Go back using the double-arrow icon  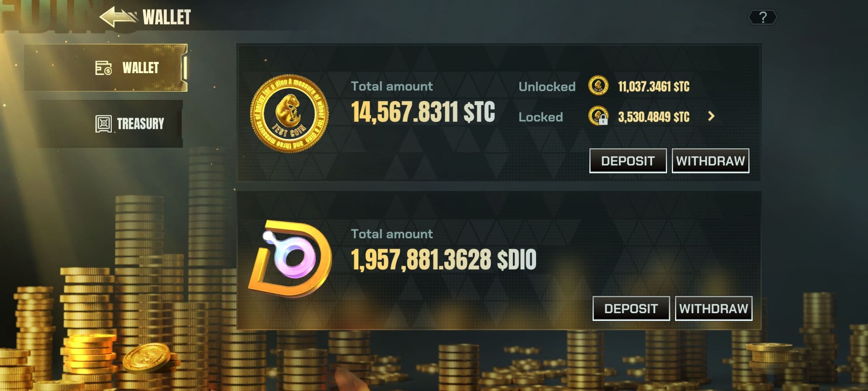pyautogui.click(x=119, y=17)
